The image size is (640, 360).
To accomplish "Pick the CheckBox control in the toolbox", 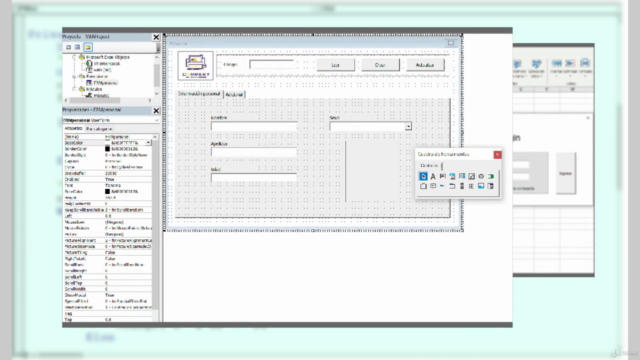I will 471,176.
